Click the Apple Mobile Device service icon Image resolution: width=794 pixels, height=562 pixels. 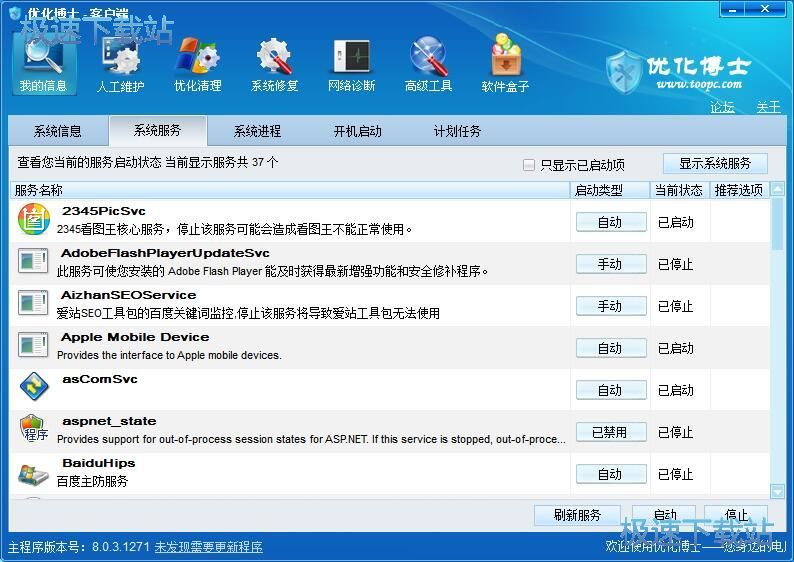[x=33, y=345]
